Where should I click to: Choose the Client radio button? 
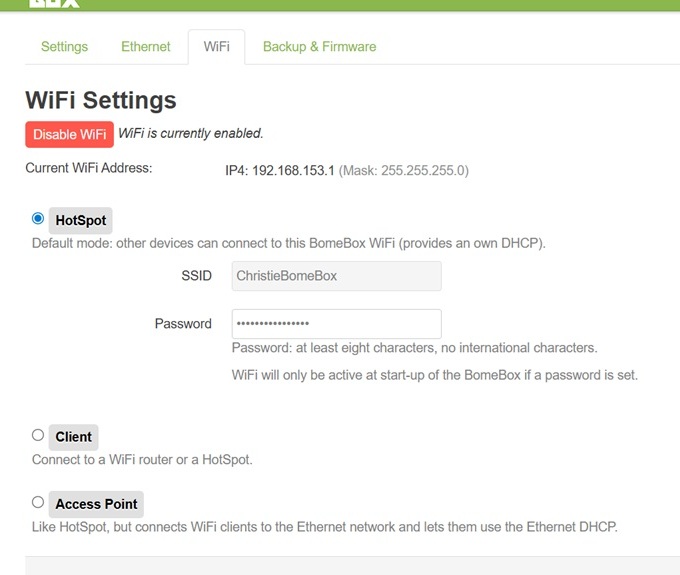(x=38, y=435)
